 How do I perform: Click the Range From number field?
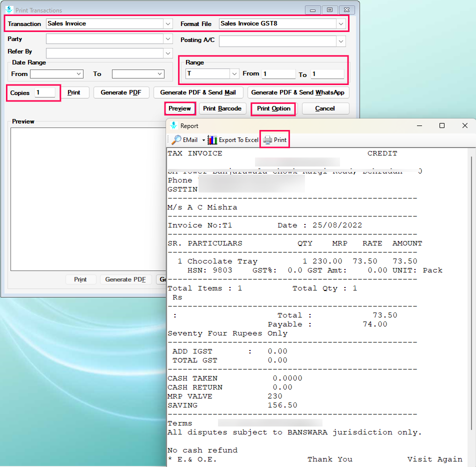[x=278, y=74]
